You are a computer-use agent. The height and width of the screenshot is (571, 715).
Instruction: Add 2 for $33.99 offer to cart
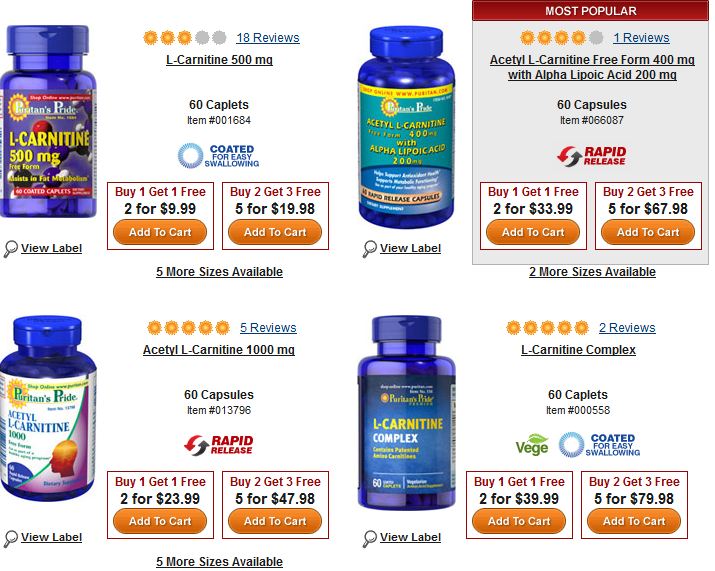pos(533,232)
